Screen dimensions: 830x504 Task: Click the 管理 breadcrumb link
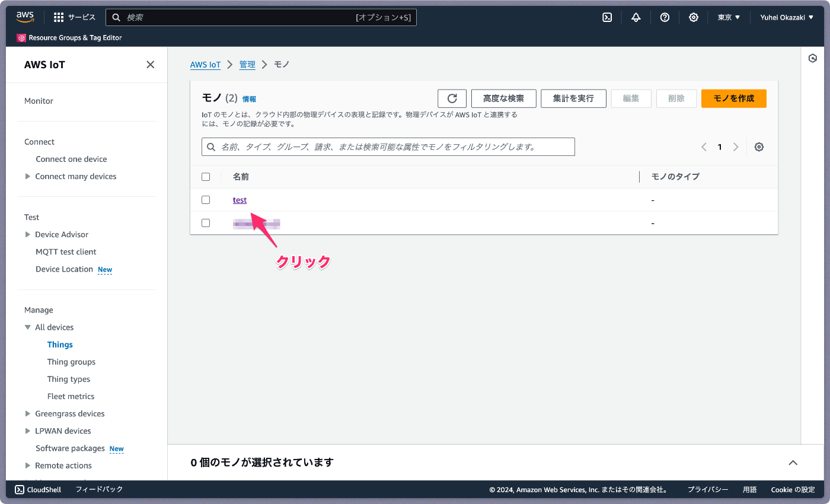tap(247, 65)
